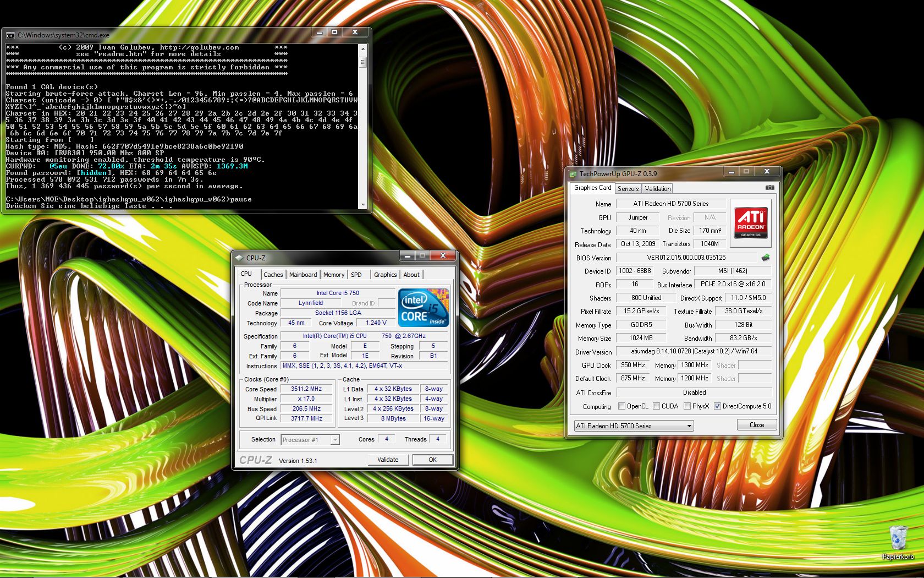This screenshot has width=924, height=578.
Task: Select the CPU tab in CPU-Z
Action: click(x=246, y=274)
